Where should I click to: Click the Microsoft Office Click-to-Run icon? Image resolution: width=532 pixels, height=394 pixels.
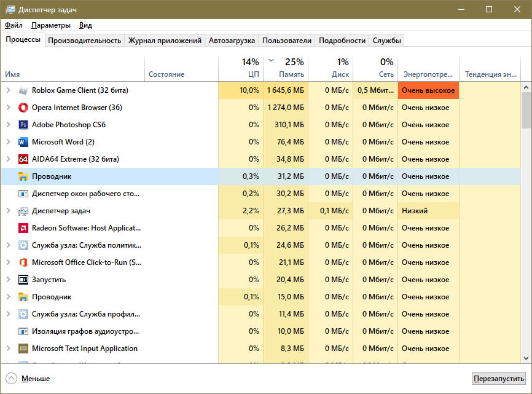tap(23, 262)
